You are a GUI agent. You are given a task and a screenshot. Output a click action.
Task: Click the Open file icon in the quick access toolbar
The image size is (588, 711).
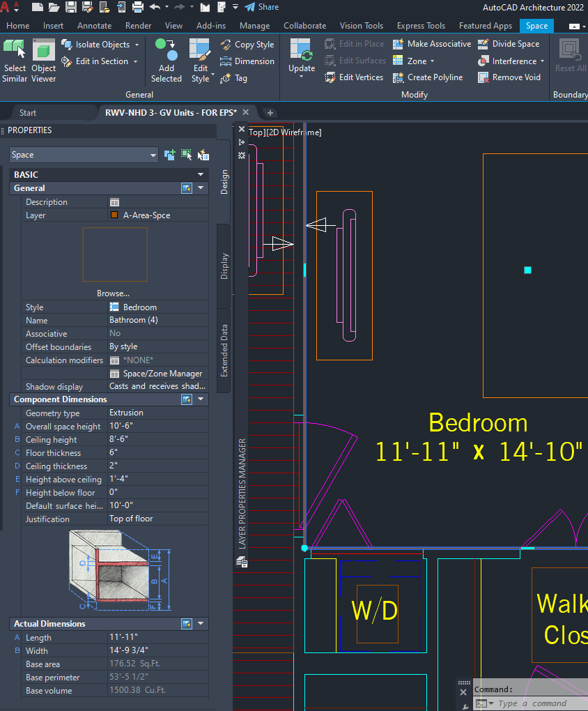54,7
